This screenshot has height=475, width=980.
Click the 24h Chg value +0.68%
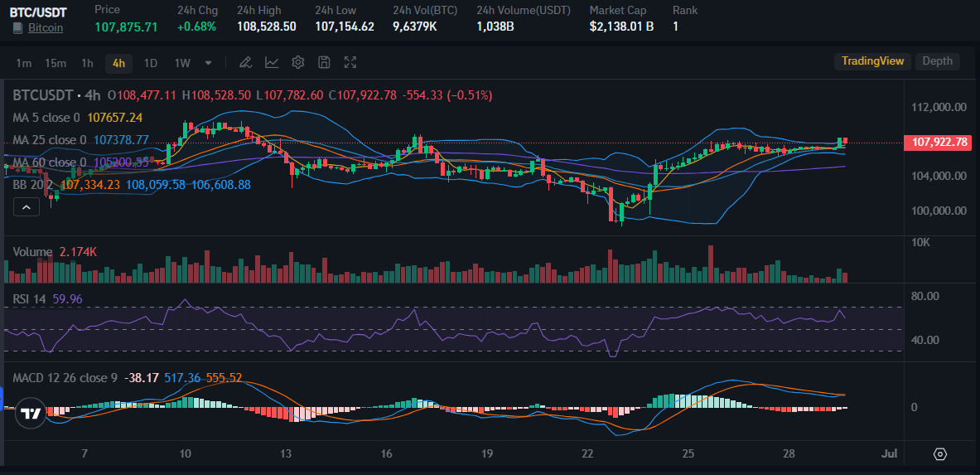197,27
